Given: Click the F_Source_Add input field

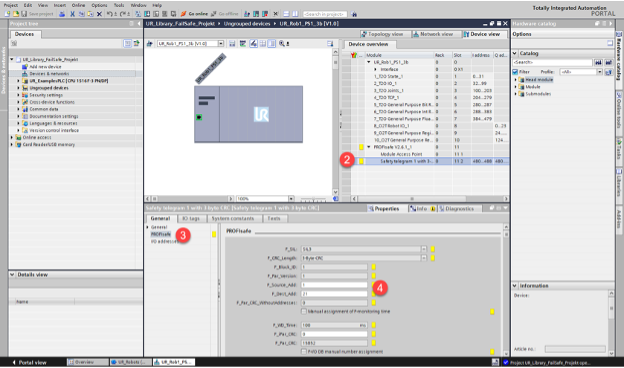Looking at the screenshot, I should click(334, 285).
